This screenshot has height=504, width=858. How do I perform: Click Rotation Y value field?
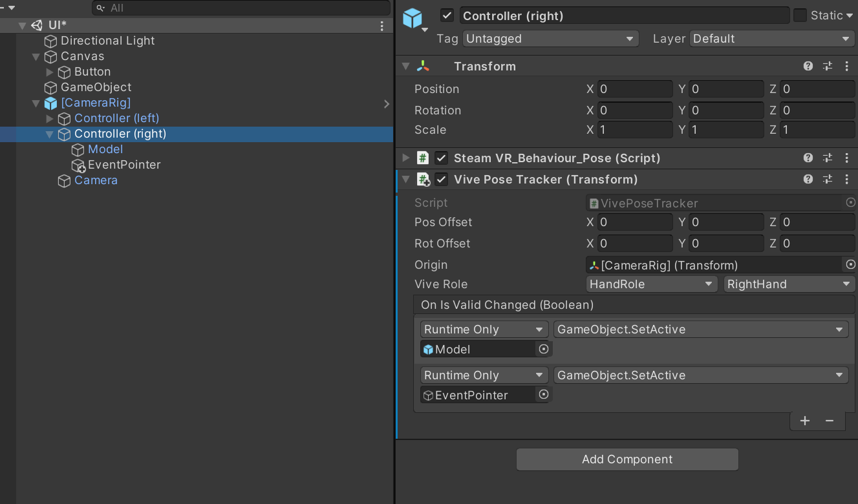pos(727,110)
